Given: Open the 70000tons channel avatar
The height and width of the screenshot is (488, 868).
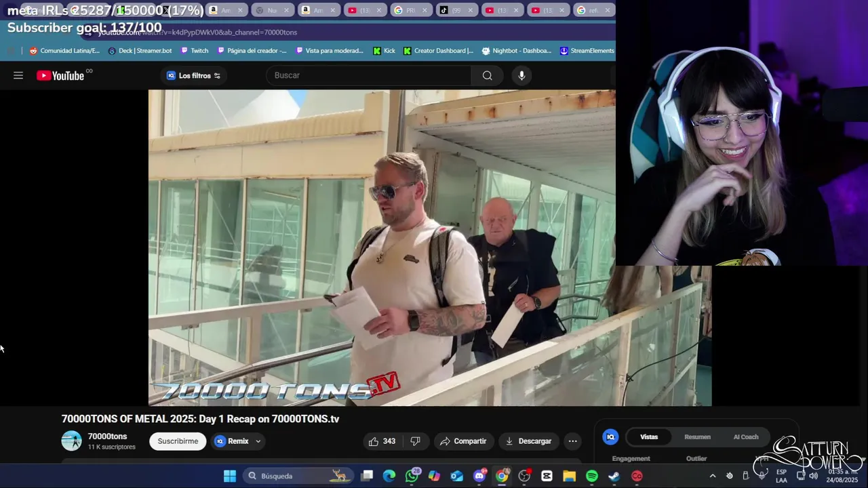Looking at the screenshot, I should coord(71,441).
